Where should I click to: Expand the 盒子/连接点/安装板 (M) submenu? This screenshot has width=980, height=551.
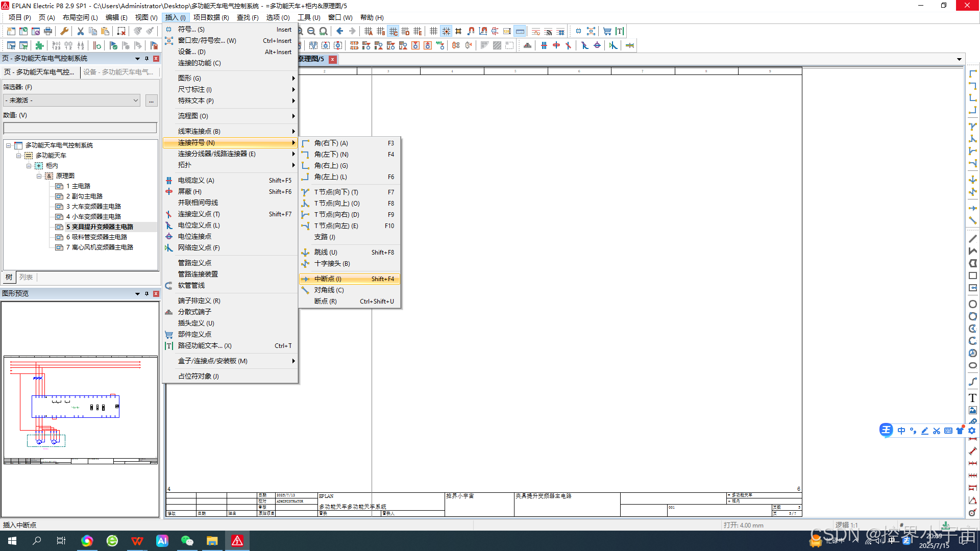click(x=230, y=361)
